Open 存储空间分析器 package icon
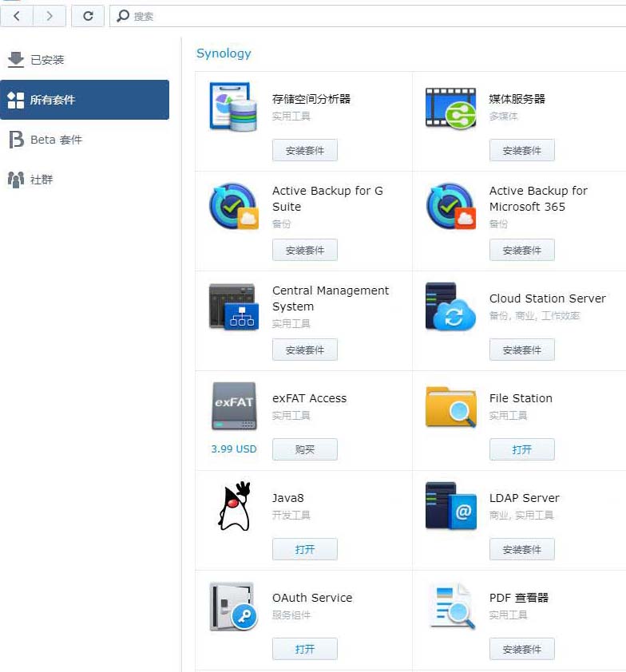 pyautogui.click(x=234, y=107)
